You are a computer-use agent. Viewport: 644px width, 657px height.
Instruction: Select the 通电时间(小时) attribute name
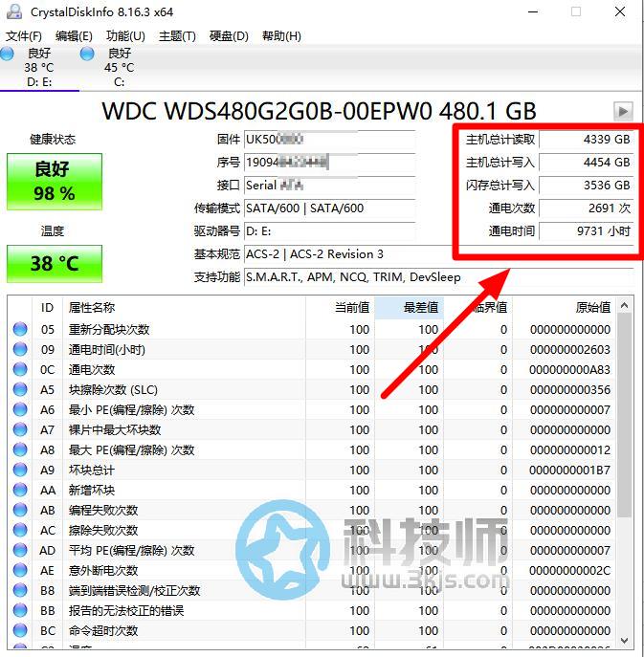(107, 349)
